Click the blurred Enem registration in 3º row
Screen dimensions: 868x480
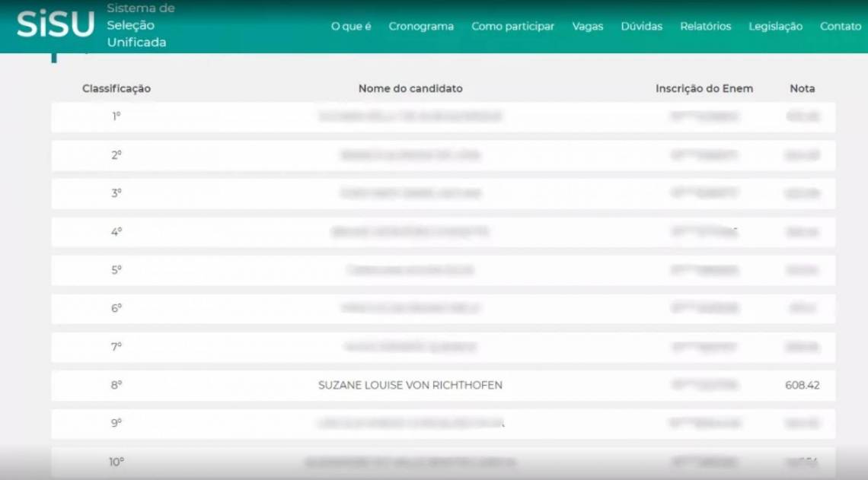[x=704, y=193]
